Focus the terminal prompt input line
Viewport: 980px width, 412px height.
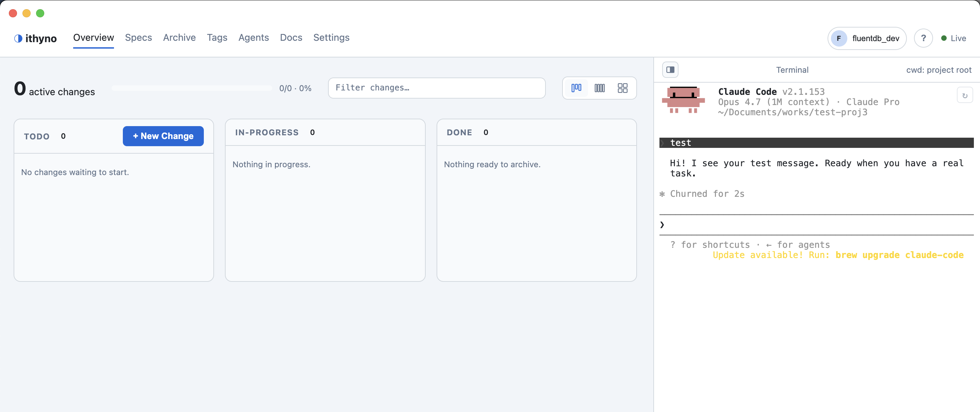coord(816,225)
